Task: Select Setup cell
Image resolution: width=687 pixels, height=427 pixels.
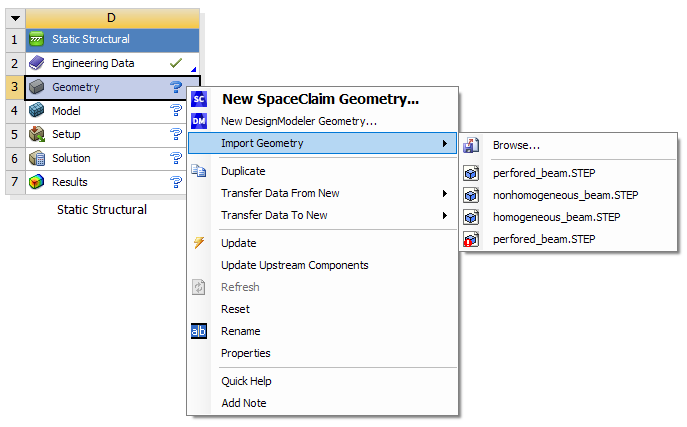Action: pyautogui.click(x=106, y=134)
